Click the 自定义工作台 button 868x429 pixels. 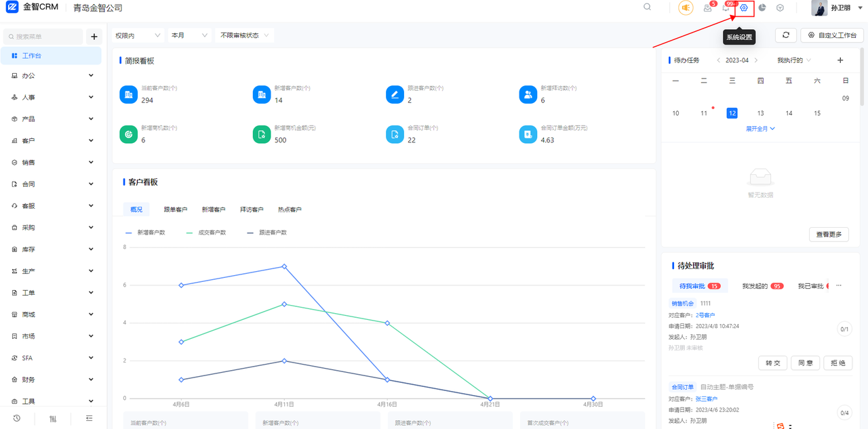(831, 35)
